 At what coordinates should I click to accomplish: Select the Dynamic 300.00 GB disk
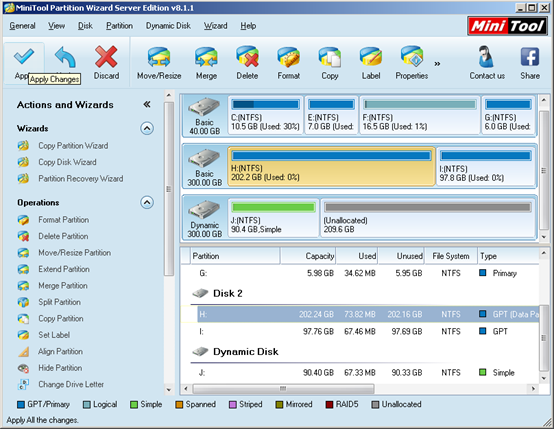[x=205, y=218]
